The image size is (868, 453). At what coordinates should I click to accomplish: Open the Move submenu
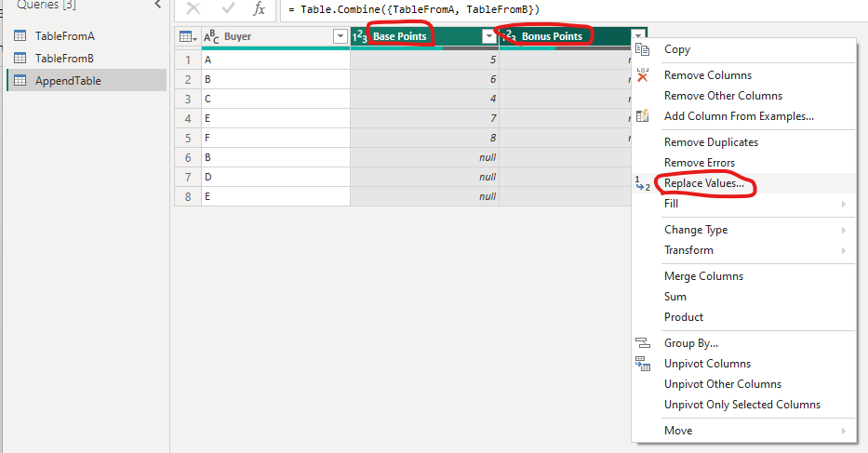coord(678,431)
